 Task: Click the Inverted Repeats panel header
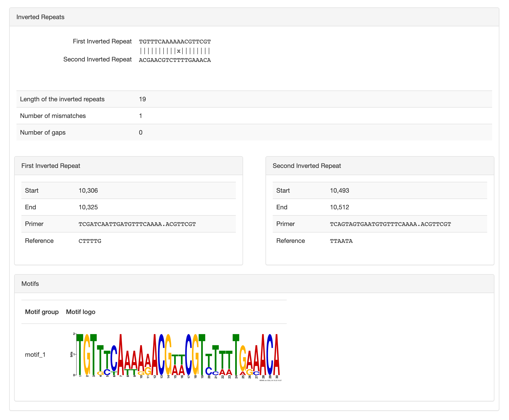40,17
